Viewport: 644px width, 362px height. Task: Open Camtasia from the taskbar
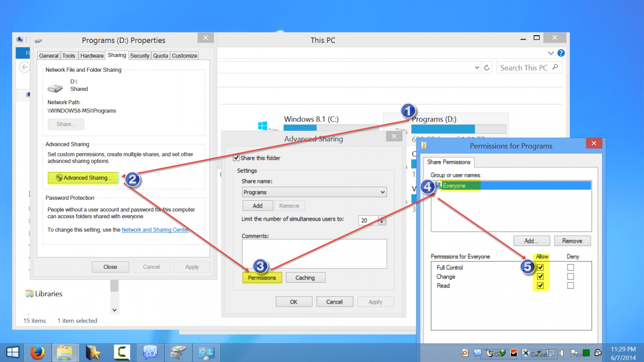122,352
